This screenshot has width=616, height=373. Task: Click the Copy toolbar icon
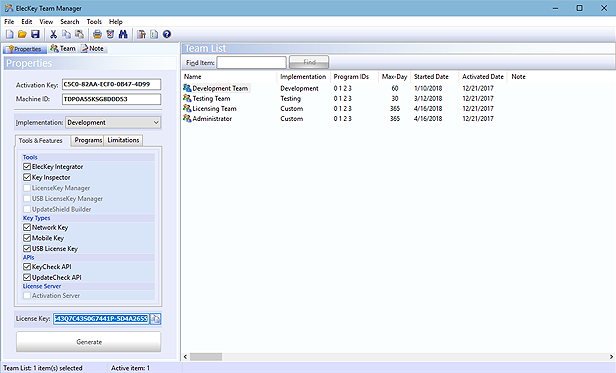pyautogui.click(x=66, y=35)
